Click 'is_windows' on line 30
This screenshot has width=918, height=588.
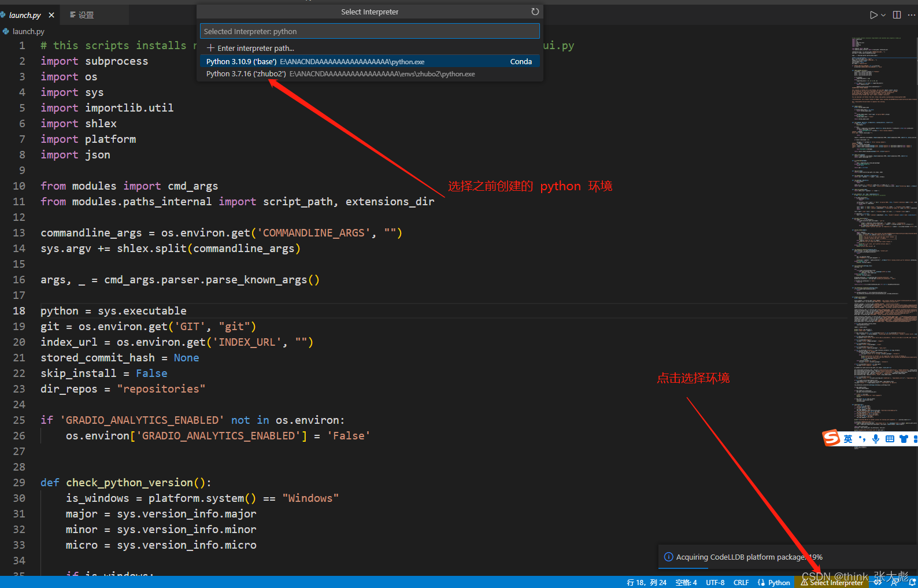coord(98,498)
